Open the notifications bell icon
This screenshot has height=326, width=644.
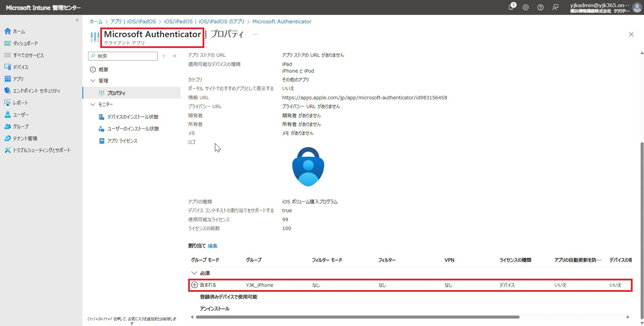[x=511, y=7]
